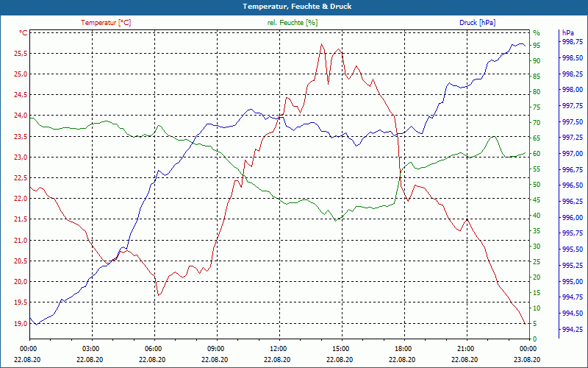Pick the '25,5' temperature axis tick
The image size is (588, 368).
(21, 53)
